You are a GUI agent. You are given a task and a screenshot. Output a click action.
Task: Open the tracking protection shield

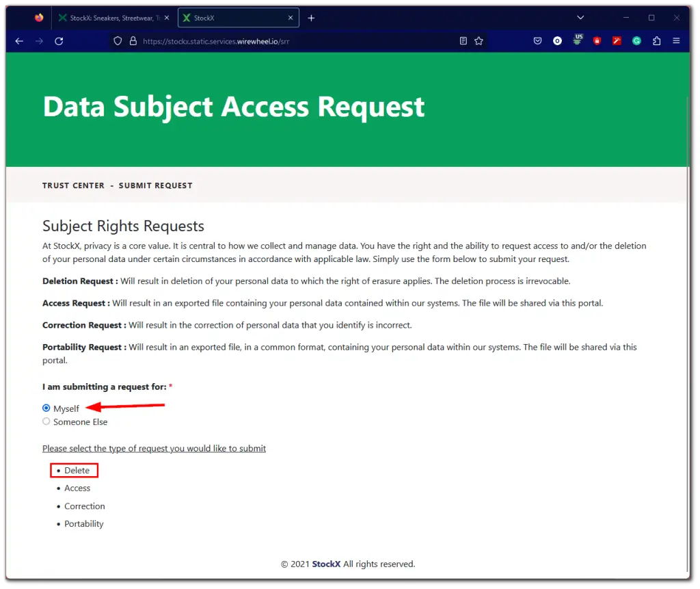pyautogui.click(x=118, y=41)
